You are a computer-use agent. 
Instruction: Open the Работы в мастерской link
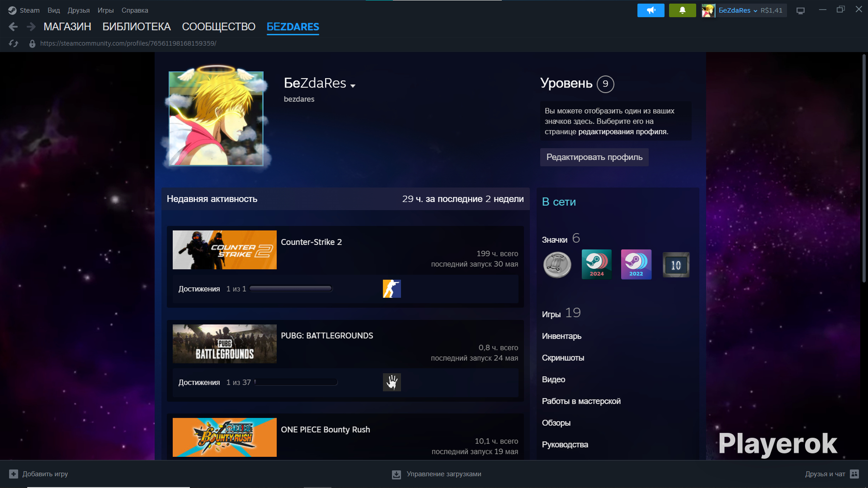[x=581, y=401]
